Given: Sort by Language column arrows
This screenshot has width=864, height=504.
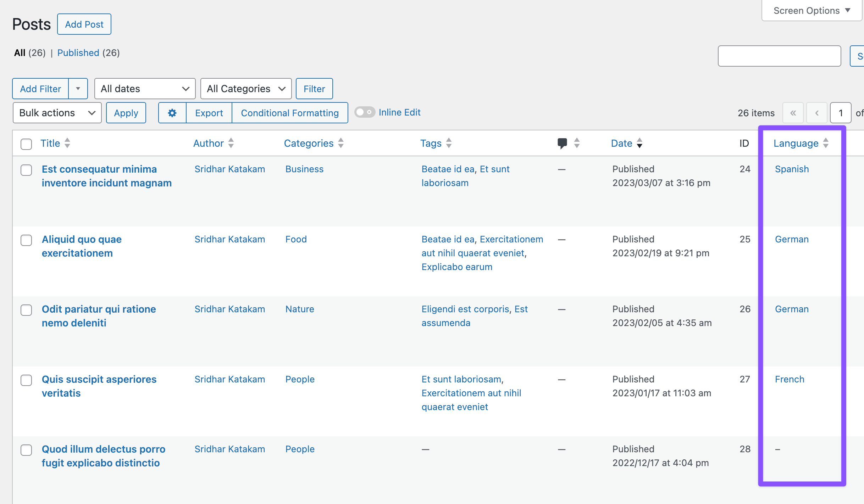Looking at the screenshot, I should click(x=826, y=143).
